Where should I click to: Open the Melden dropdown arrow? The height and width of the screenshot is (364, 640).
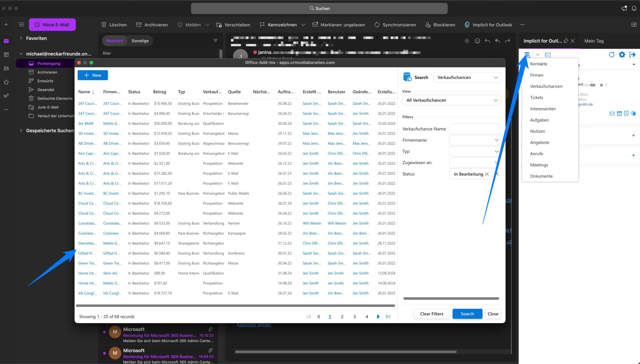207,25
